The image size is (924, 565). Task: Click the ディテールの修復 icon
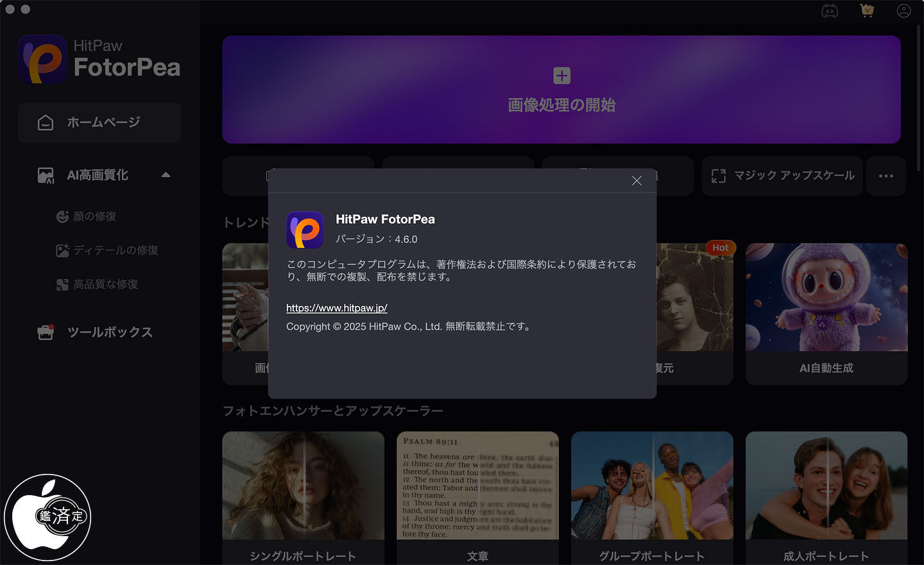(x=62, y=251)
